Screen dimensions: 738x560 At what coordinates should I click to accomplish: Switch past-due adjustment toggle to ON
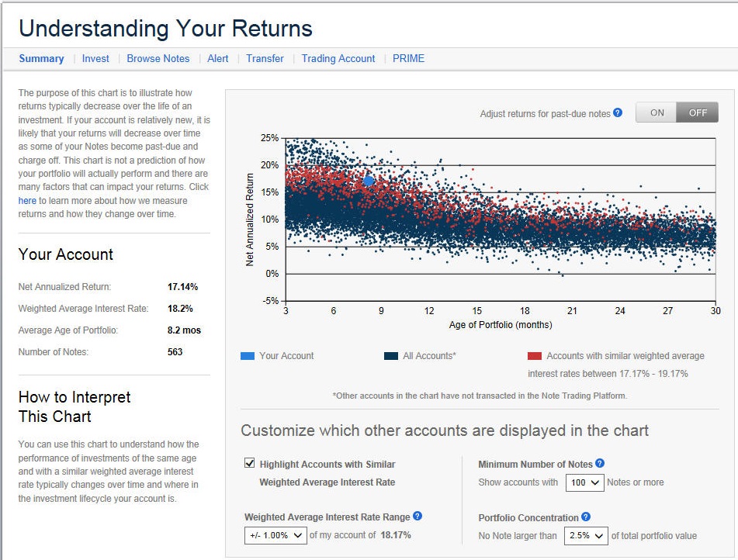(657, 112)
